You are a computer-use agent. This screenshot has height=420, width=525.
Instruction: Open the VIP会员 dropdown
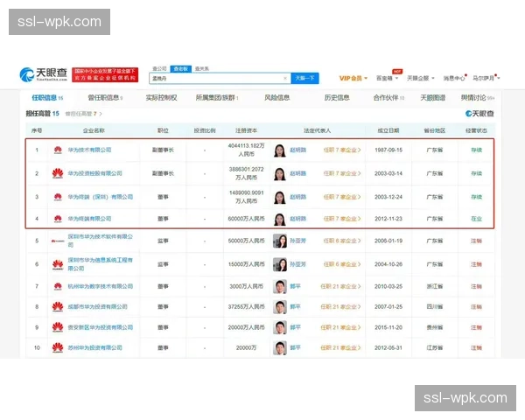click(353, 78)
